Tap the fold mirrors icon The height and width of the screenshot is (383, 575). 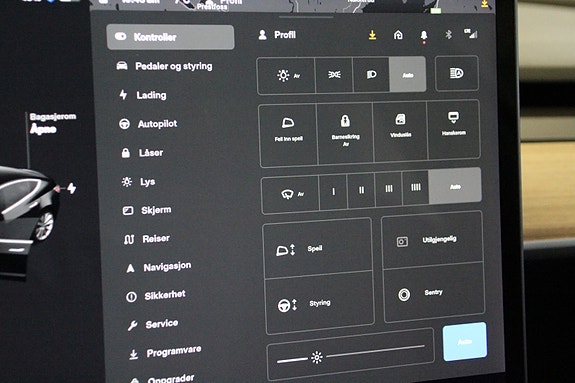coord(288,123)
